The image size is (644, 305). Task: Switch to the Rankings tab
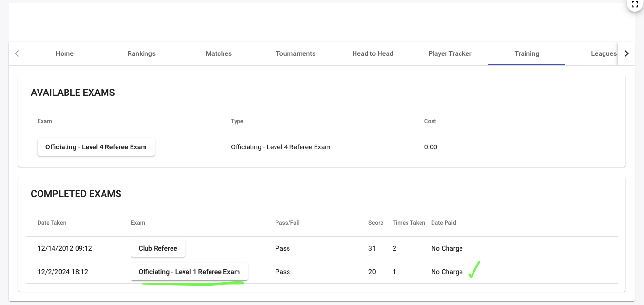(142, 53)
